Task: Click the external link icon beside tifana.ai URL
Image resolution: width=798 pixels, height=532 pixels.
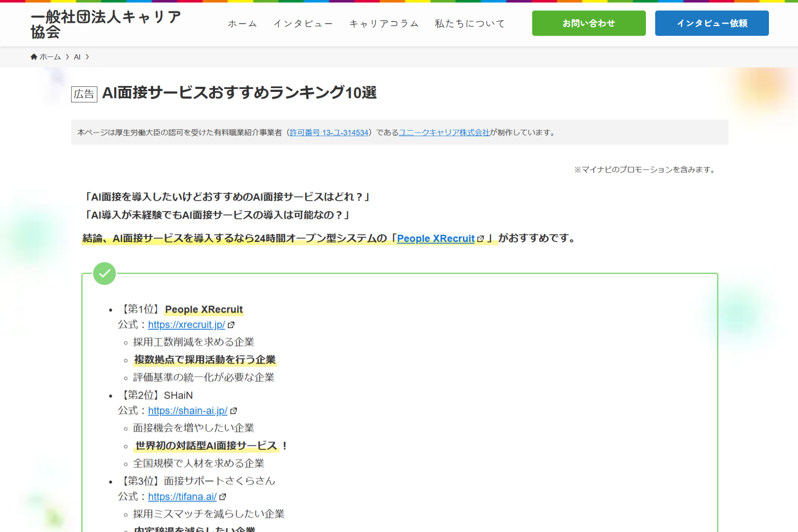Action: pos(223,497)
